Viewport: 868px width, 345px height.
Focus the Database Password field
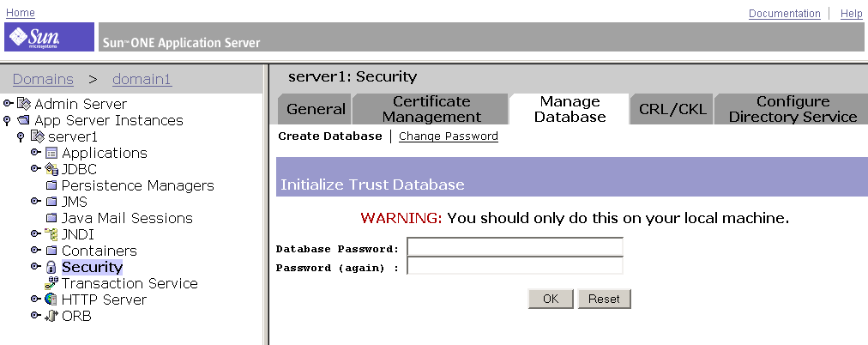coord(515,247)
